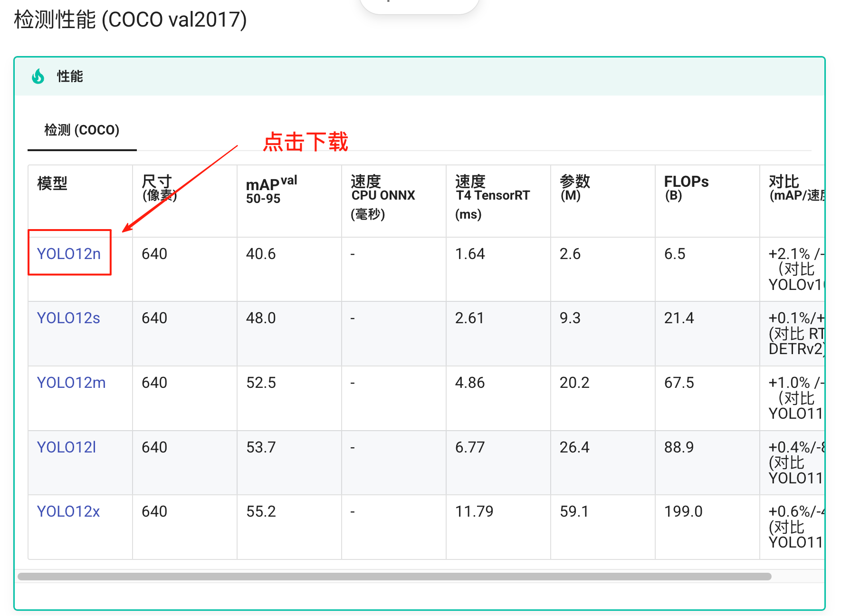
Task: Click the 参数 (M) column header
Action: point(574,188)
